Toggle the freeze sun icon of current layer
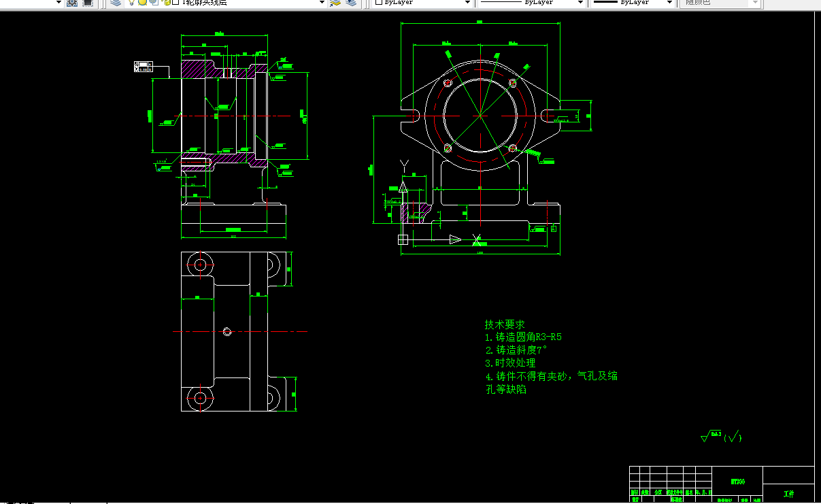This screenshot has width=821, height=504. click(142, 2)
